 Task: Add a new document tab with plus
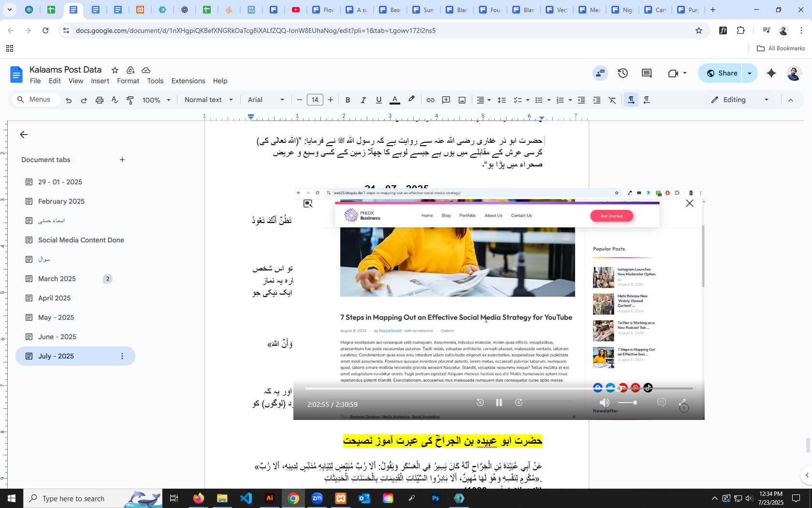click(122, 160)
